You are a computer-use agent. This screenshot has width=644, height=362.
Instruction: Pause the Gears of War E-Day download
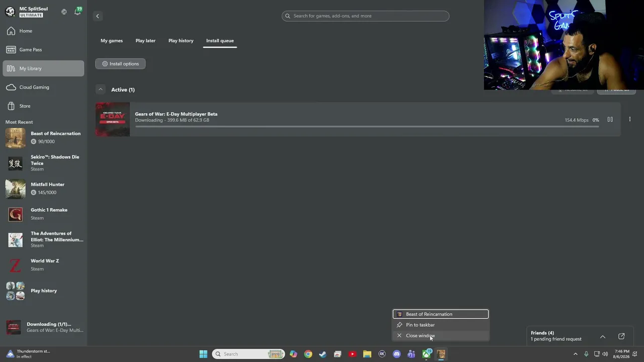(x=610, y=120)
